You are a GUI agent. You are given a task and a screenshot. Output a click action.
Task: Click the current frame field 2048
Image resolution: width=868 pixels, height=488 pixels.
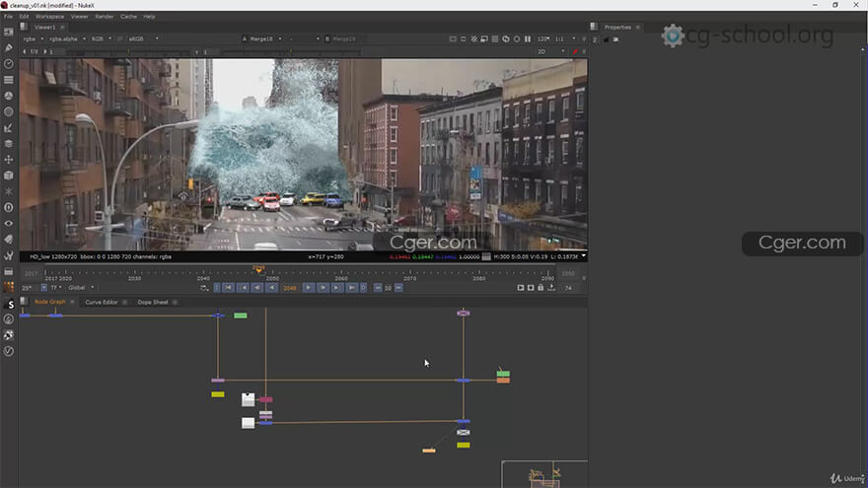[x=290, y=288]
